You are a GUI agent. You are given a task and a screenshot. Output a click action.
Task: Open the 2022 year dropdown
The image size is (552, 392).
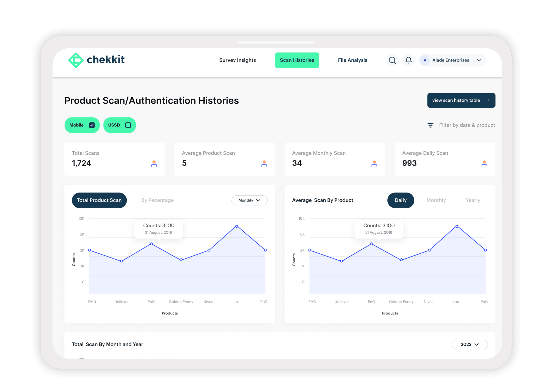[469, 344]
